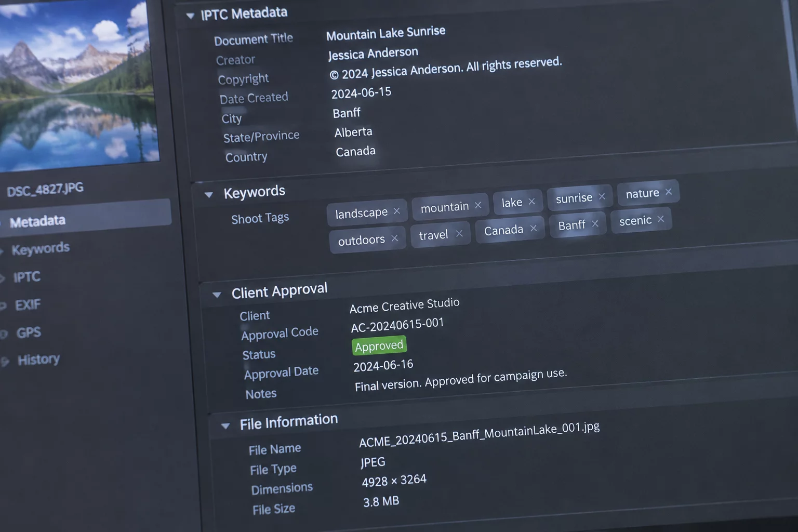Switch to the IPTC sidebar item
The height and width of the screenshot is (532, 798).
[26, 277]
